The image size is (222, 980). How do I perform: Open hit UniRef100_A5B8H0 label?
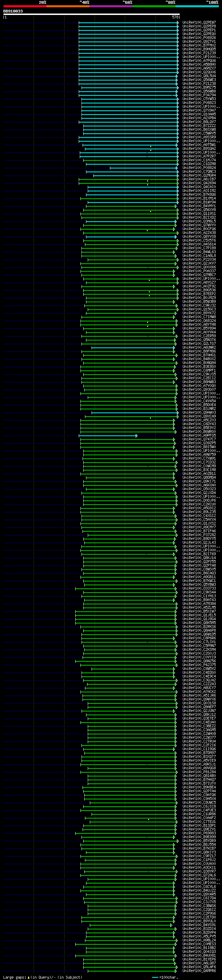(199, 65)
